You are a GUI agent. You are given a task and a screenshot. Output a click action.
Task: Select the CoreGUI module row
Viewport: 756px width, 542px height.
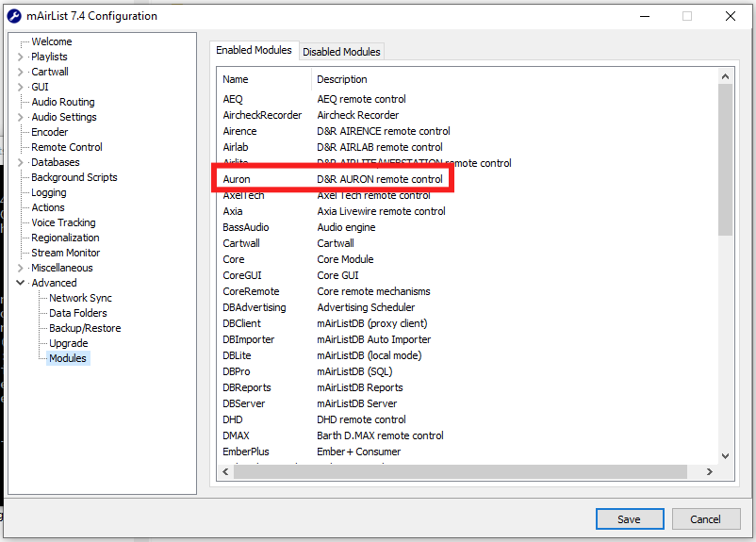point(468,275)
